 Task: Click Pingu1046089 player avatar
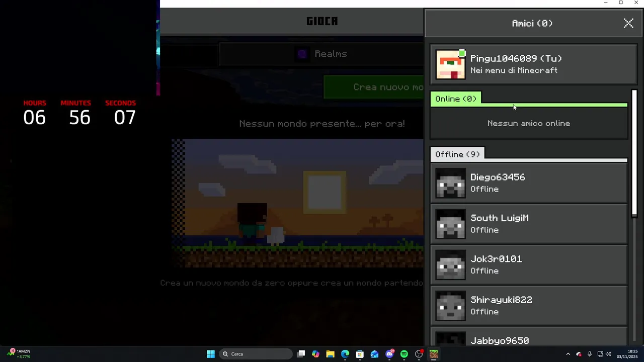pos(451,64)
